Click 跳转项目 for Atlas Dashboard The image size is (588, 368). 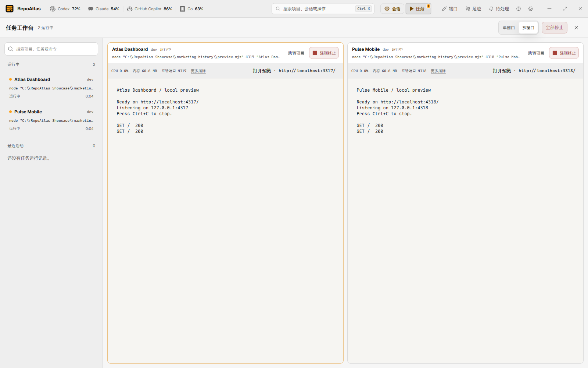click(296, 53)
